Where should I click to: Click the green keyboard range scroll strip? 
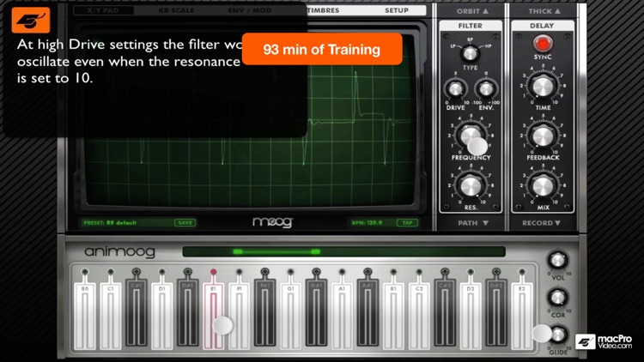pyautogui.click(x=343, y=251)
